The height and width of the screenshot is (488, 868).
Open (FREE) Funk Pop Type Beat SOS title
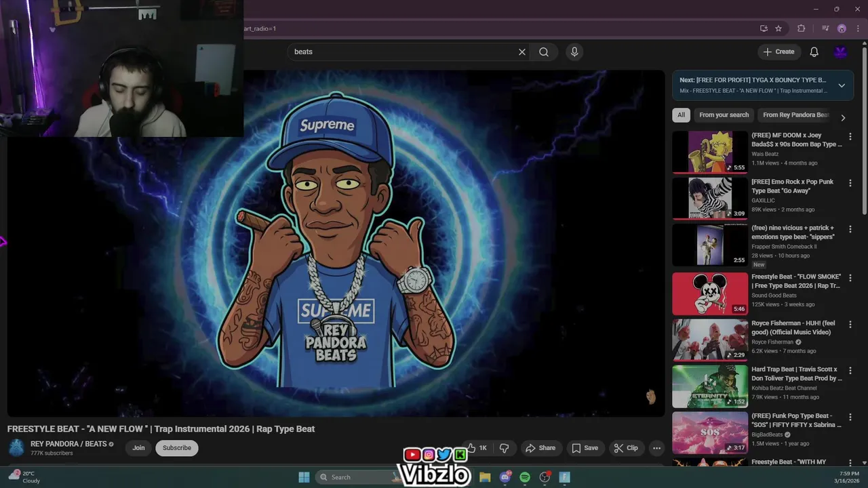click(x=796, y=420)
